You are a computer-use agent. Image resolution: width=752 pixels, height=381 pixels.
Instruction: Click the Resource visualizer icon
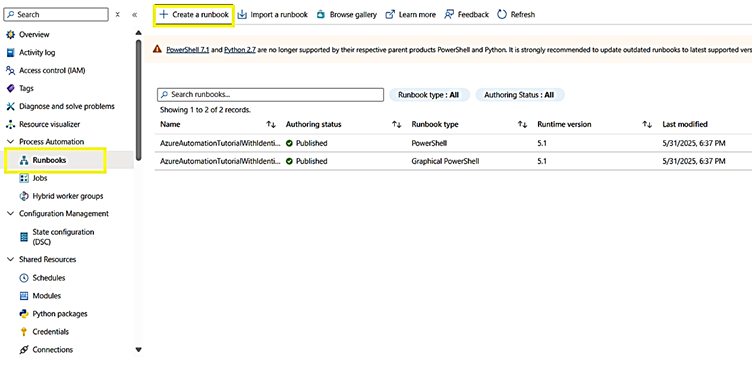11,124
